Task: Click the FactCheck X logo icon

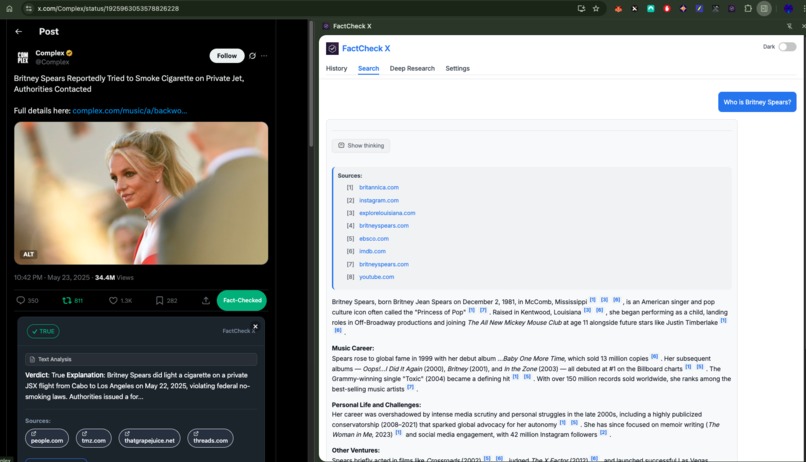Action: (332, 48)
